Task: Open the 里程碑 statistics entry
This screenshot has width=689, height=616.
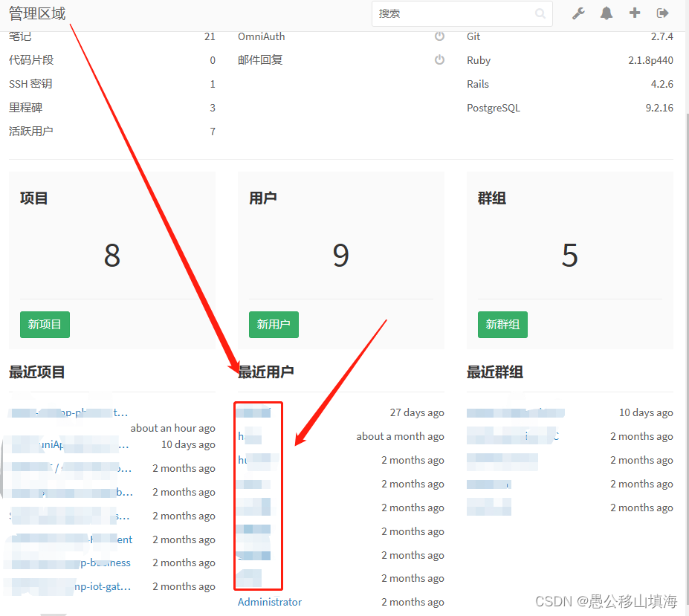Action: click(25, 107)
